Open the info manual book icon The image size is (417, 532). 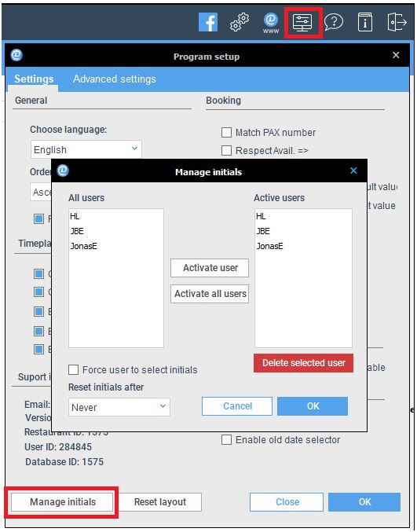click(365, 22)
